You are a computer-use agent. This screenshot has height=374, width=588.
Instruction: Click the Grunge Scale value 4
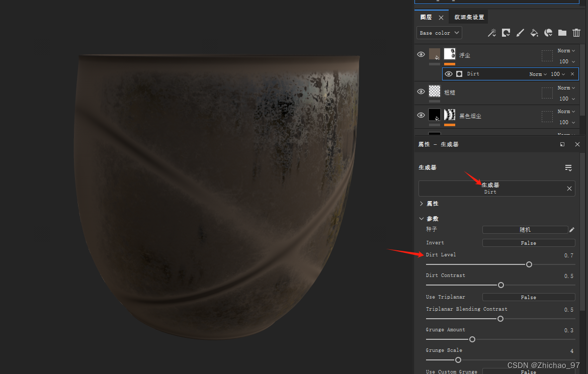pyautogui.click(x=571, y=351)
